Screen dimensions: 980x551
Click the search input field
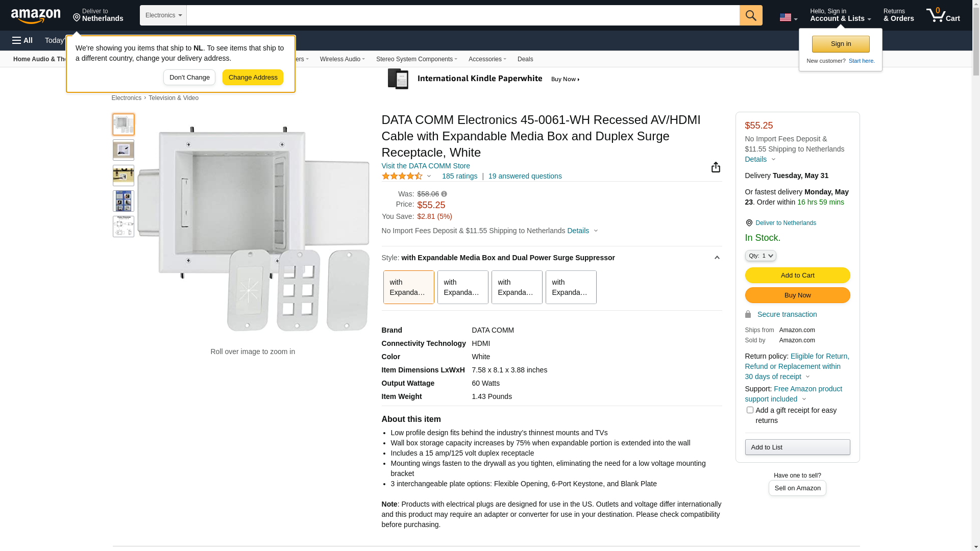(x=462, y=15)
